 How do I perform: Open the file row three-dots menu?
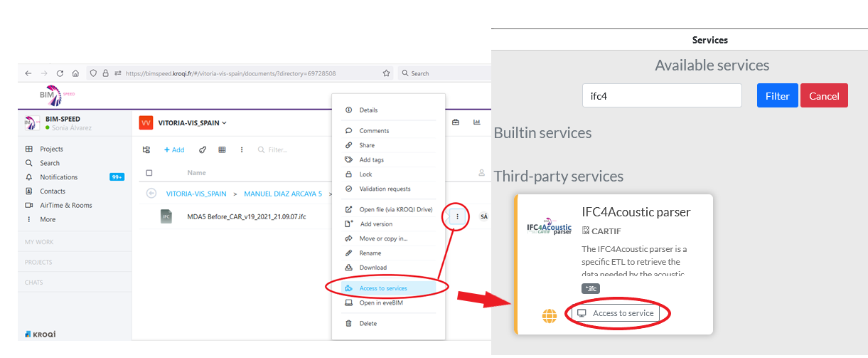pos(457,216)
